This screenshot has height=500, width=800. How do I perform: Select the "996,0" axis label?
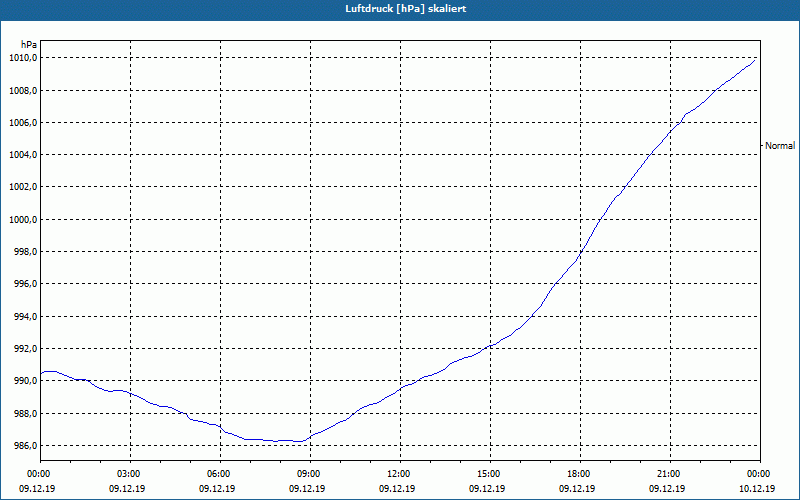[x=26, y=284]
